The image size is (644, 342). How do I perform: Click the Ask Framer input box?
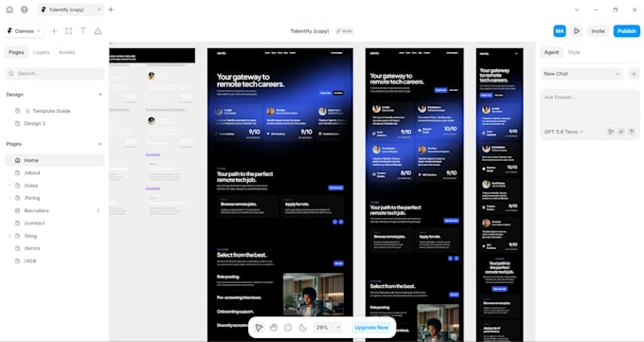pyautogui.click(x=590, y=107)
